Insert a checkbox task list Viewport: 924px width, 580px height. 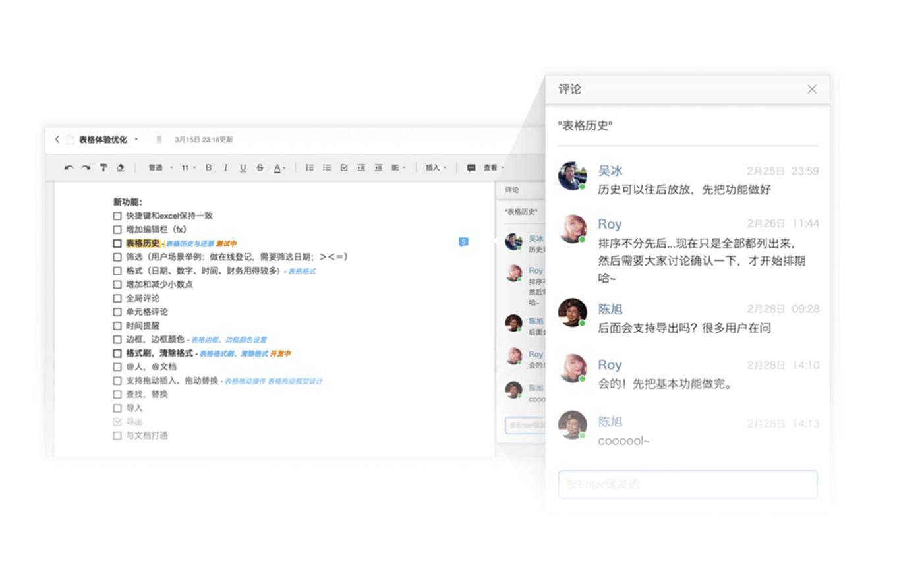tap(344, 168)
